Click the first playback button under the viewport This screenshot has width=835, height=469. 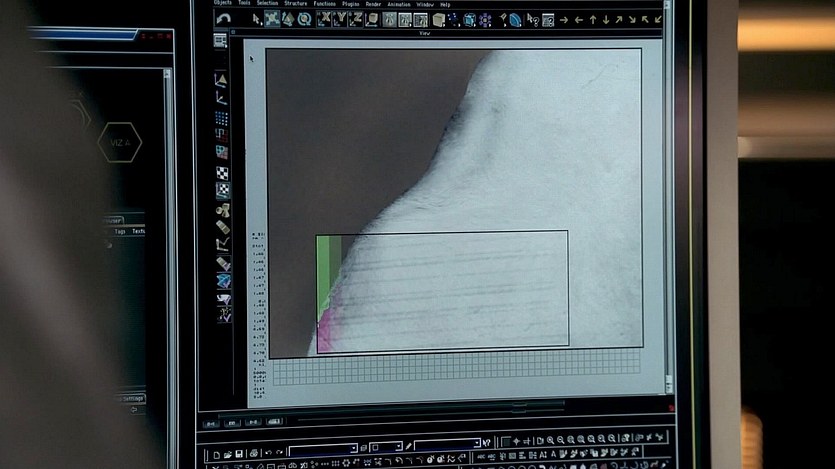click(211, 423)
